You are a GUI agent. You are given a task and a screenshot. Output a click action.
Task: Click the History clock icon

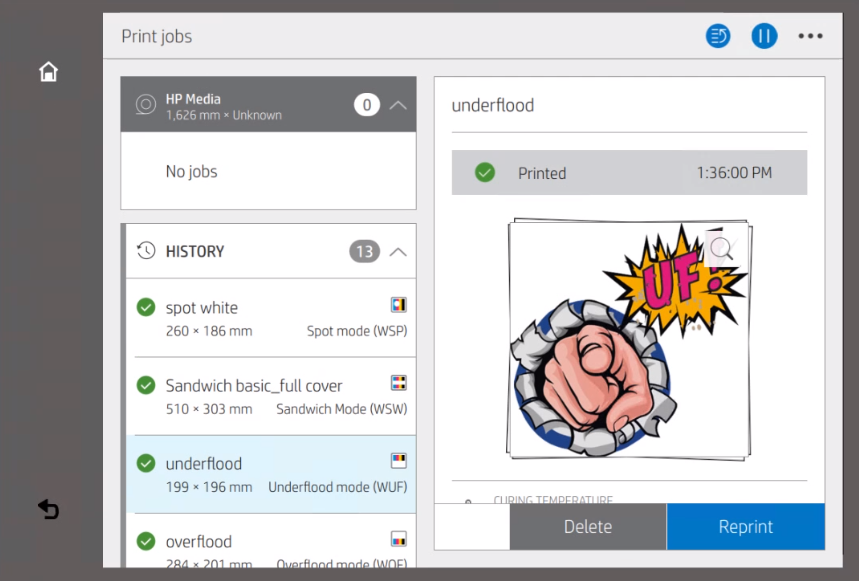pyautogui.click(x=146, y=251)
